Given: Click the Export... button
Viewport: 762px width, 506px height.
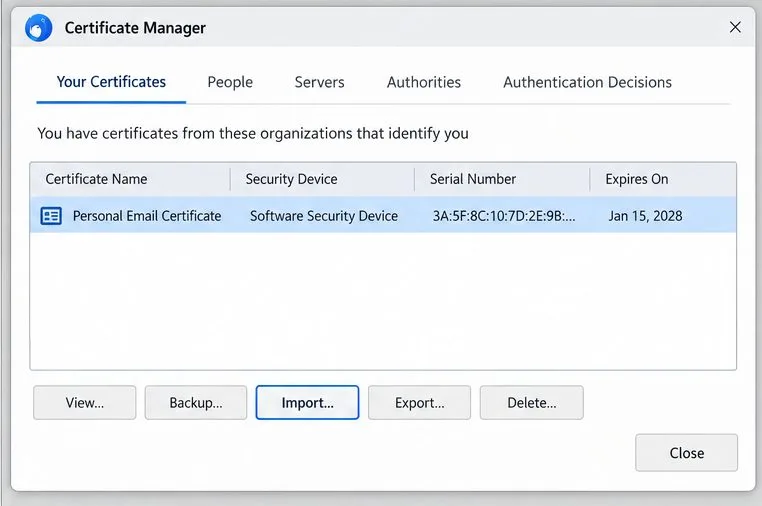Looking at the screenshot, I should (419, 402).
